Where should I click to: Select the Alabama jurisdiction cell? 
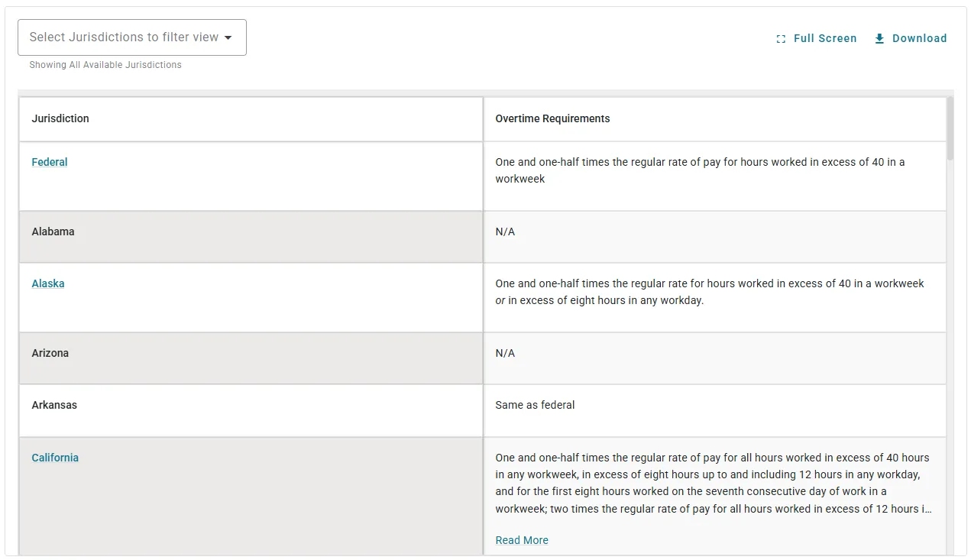click(53, 231)
